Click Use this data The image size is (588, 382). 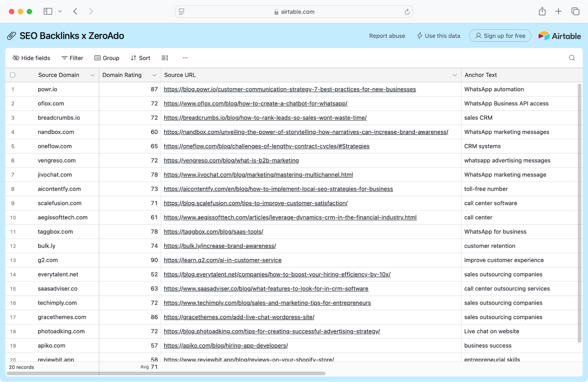click(438, 36)
